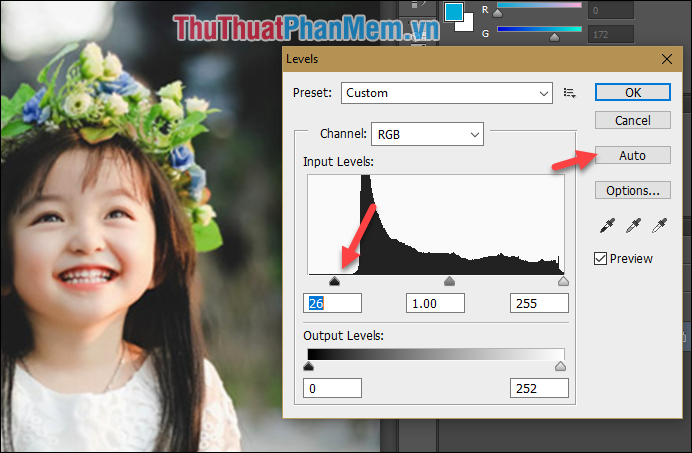Close the Levels dialog
Image resolution: width=692 pixels, height=453 pixels.
point(667,59)
